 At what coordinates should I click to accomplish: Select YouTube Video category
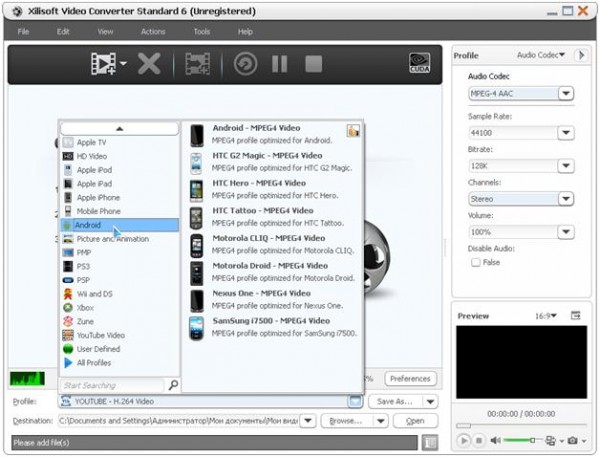tap(120, 335)
